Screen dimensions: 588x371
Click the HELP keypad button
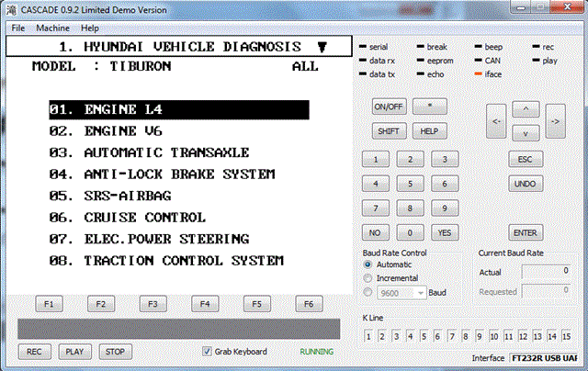tap(430, 131)
